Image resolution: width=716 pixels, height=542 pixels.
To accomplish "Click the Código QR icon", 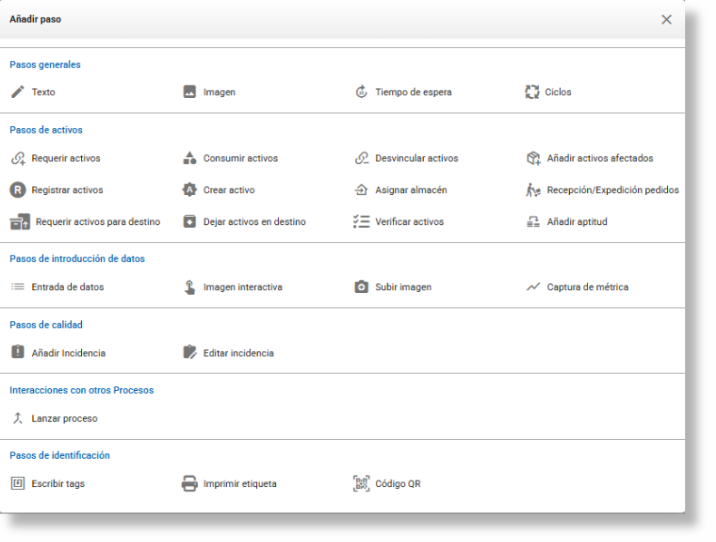I will coord(361,484).
